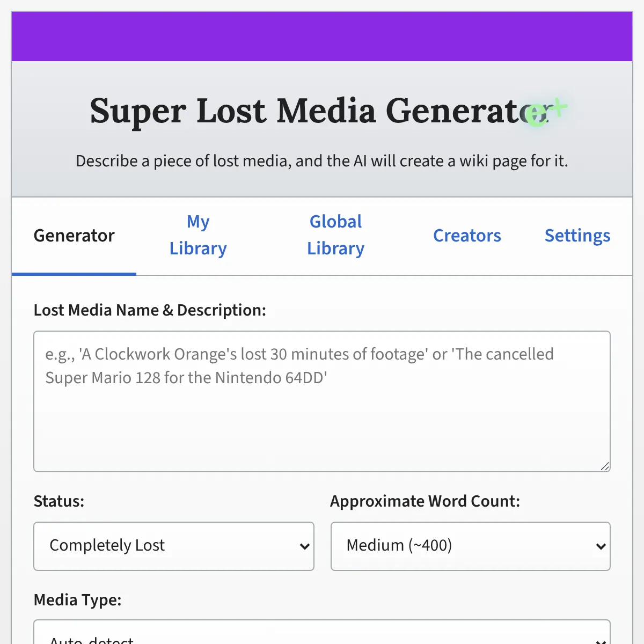
Task: Click the Approximate Word Count label
Action: tap(425, 501)
